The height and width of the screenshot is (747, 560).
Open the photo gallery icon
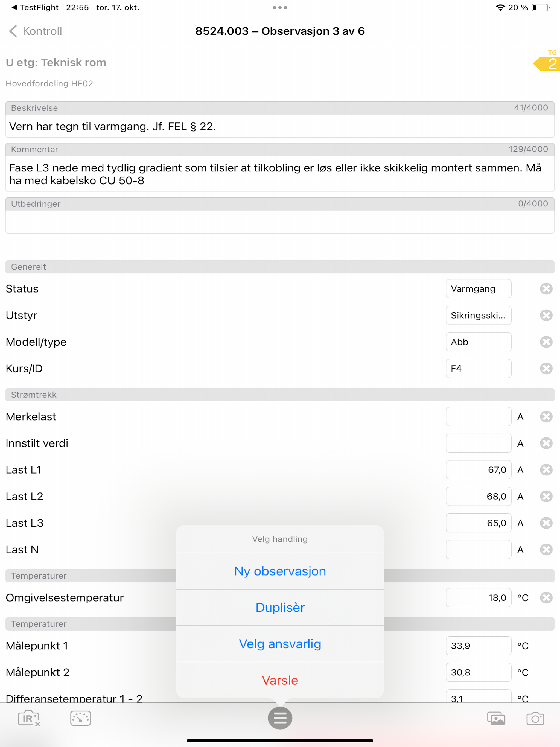[496, 718]
